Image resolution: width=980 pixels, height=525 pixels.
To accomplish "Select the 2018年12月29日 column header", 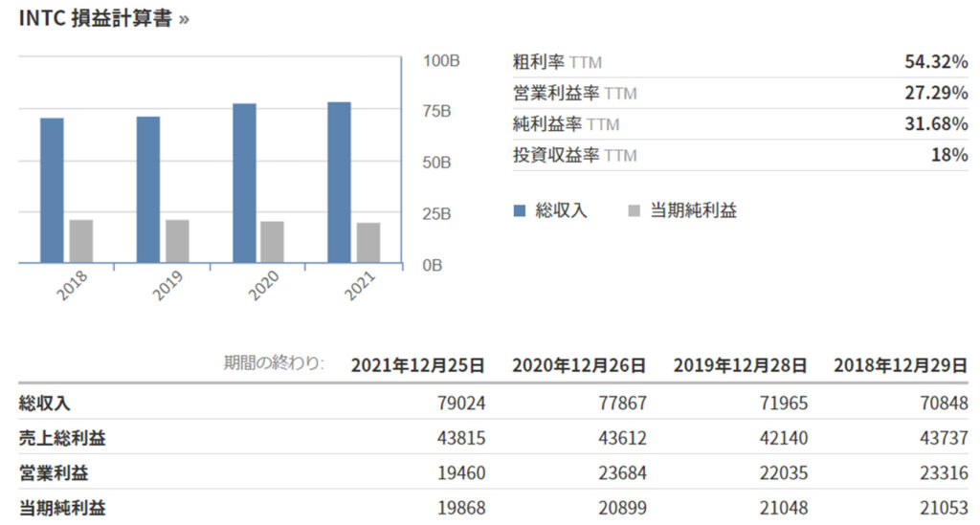I will pyautogui.click(x=901, y=365).
